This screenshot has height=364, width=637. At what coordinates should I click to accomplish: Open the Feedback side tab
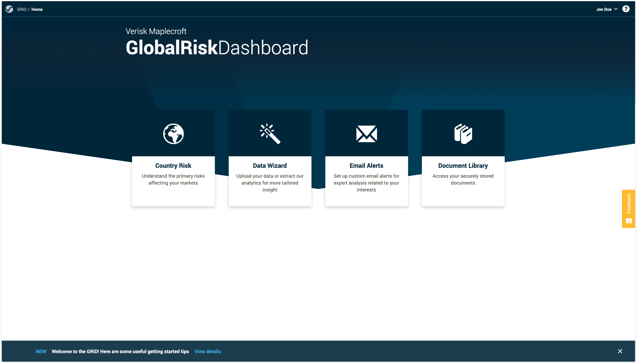[629, 204]
